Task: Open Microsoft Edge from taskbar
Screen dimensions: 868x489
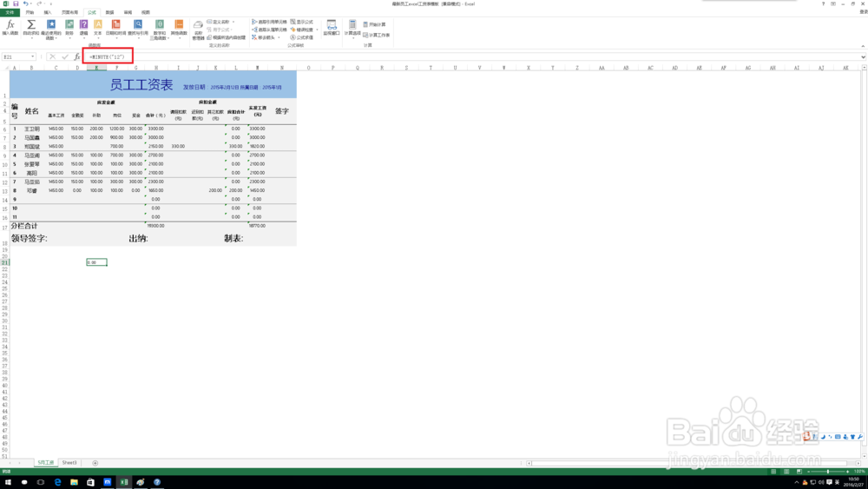Action: click(57, 482)
